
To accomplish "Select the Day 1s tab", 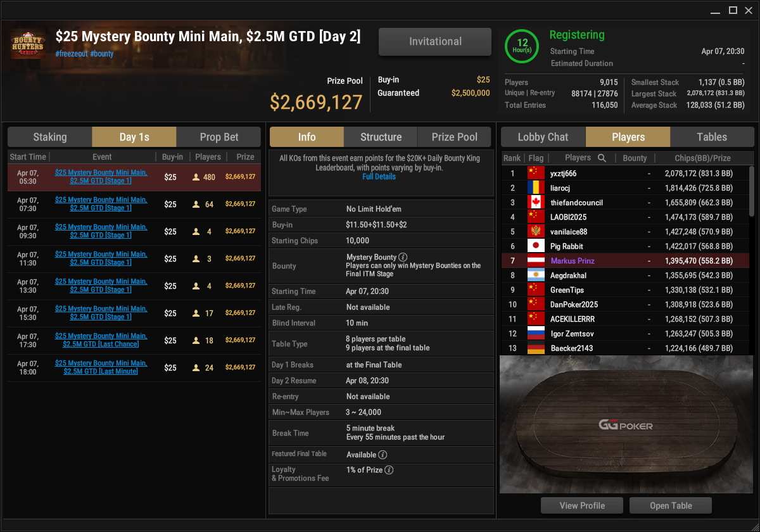I will point(134,137).
